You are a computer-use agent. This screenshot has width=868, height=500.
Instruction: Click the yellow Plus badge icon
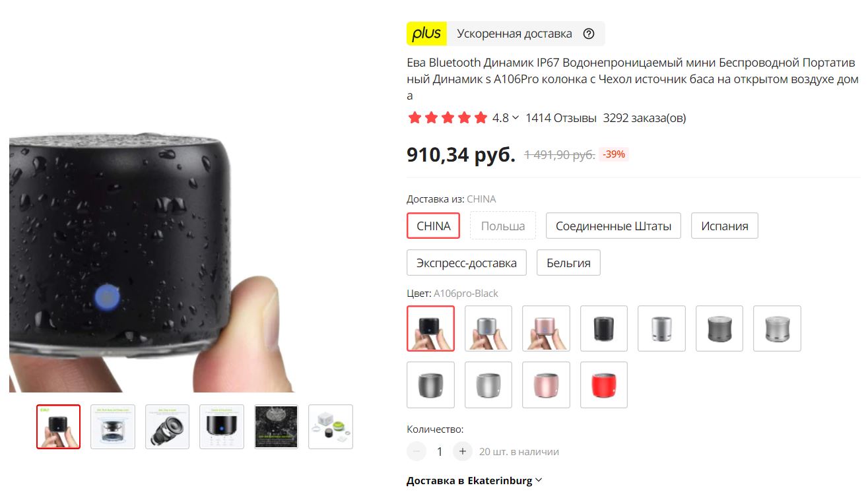(426, 34)
